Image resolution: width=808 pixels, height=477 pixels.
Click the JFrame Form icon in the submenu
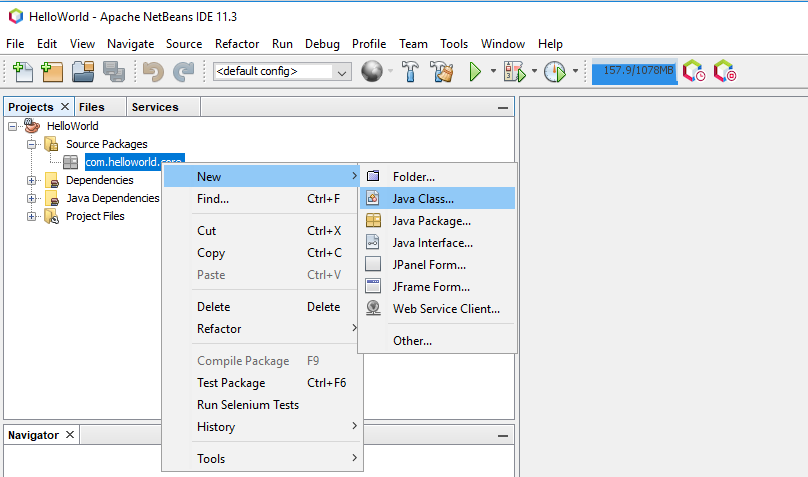click(x=373, y=286)
